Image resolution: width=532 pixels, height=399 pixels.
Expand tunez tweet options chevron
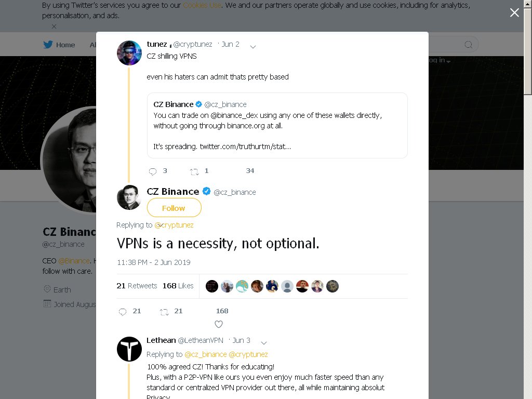coord(253,47)
